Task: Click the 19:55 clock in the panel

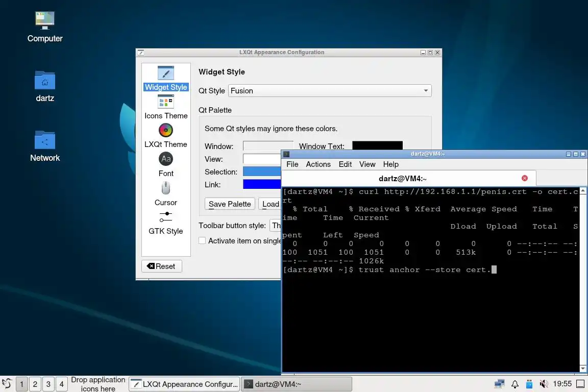Action: tap(562, 384)
